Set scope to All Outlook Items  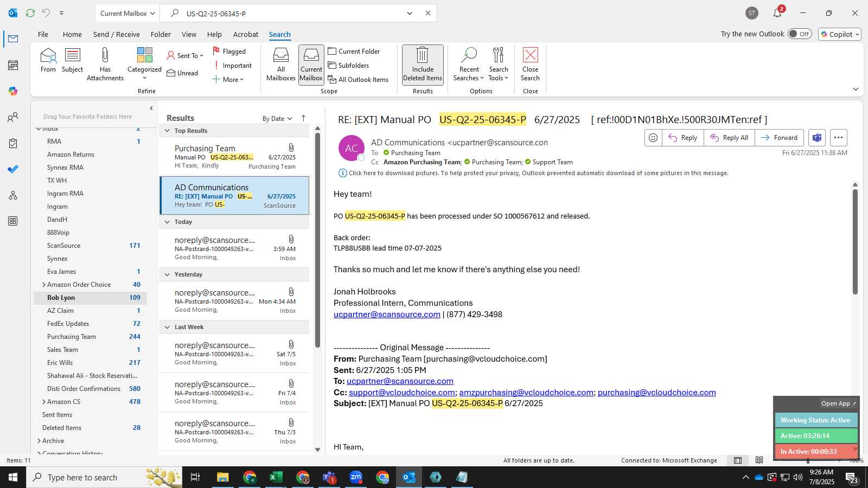click(x=358, y=79)
